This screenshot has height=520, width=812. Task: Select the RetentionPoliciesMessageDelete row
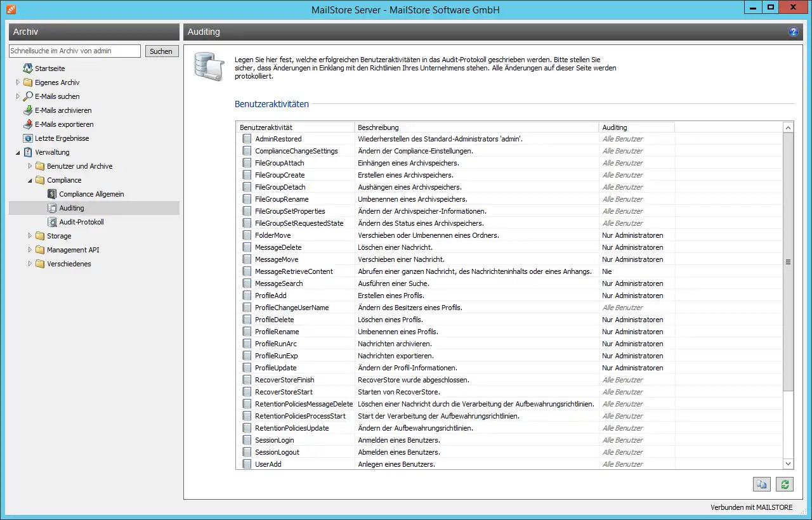510,404
